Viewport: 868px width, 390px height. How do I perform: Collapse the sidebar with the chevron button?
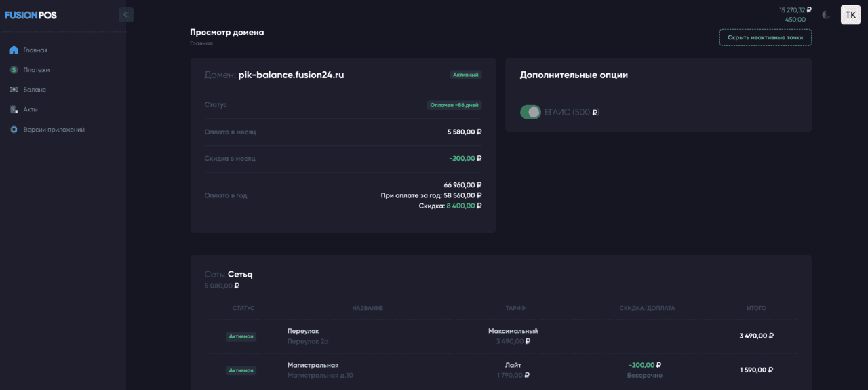125,14
